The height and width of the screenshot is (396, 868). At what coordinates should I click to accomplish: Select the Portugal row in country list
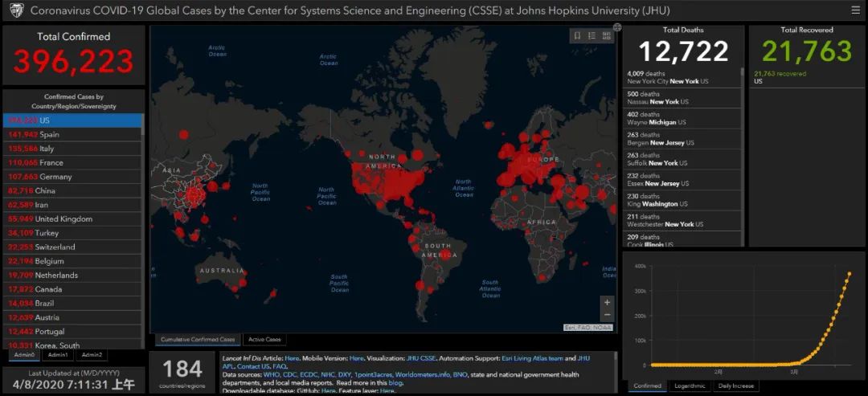tap(72, 332)
